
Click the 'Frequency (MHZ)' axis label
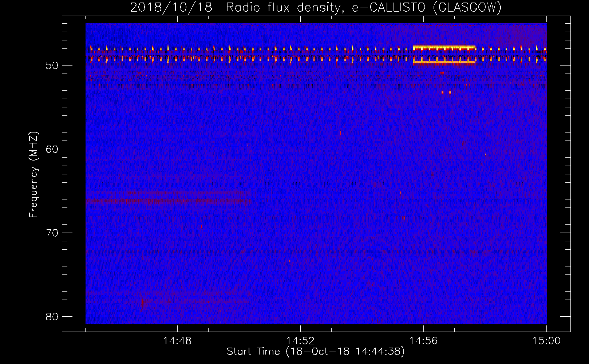pyautogui.click(x=33, y=175)
